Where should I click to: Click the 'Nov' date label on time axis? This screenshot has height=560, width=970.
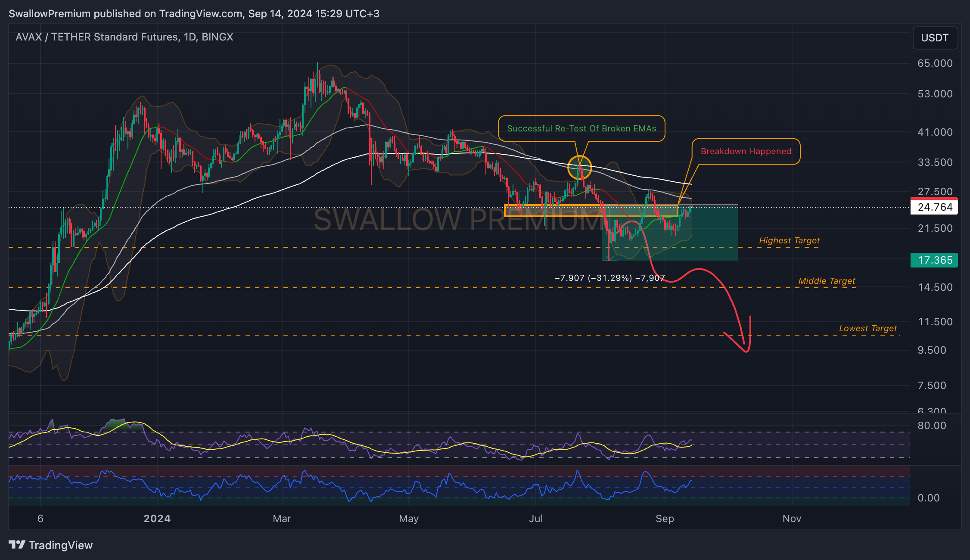point(792,519)
